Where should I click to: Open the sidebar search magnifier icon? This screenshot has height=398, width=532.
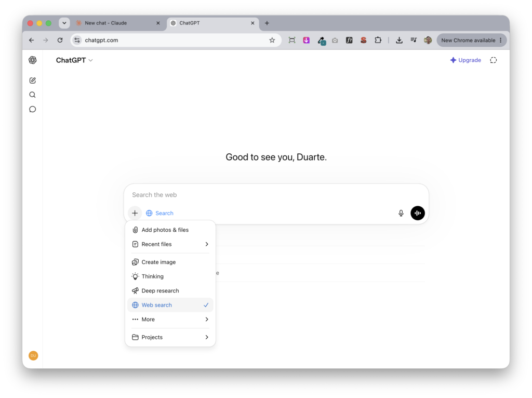[33, 95]
